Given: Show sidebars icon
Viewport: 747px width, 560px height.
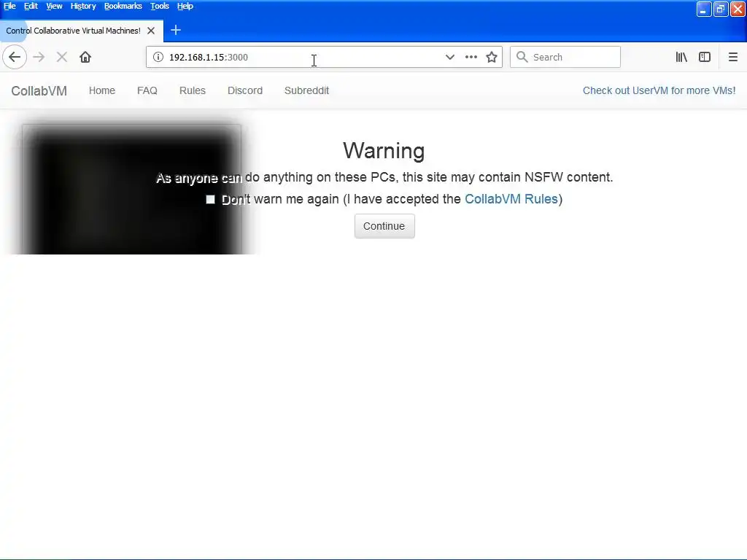Looking at the screenshot, I should point(705,57).
